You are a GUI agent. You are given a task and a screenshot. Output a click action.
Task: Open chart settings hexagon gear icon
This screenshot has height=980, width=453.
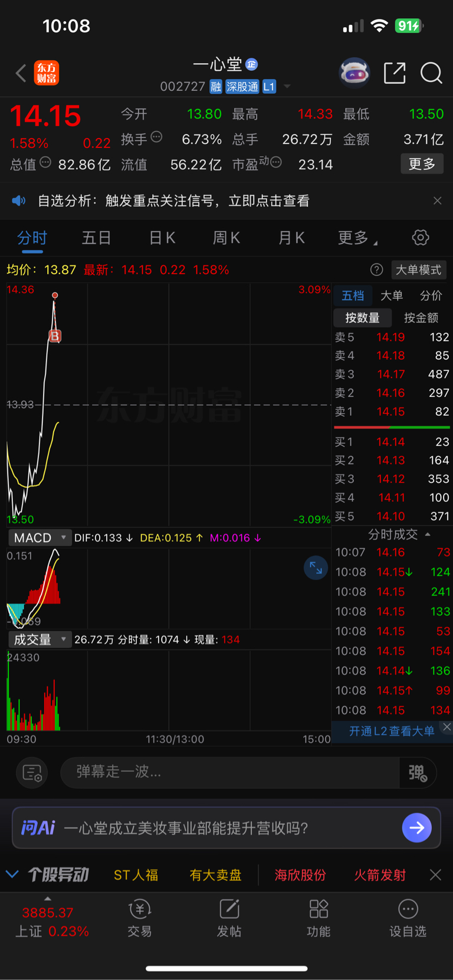[x=421, y=238]
